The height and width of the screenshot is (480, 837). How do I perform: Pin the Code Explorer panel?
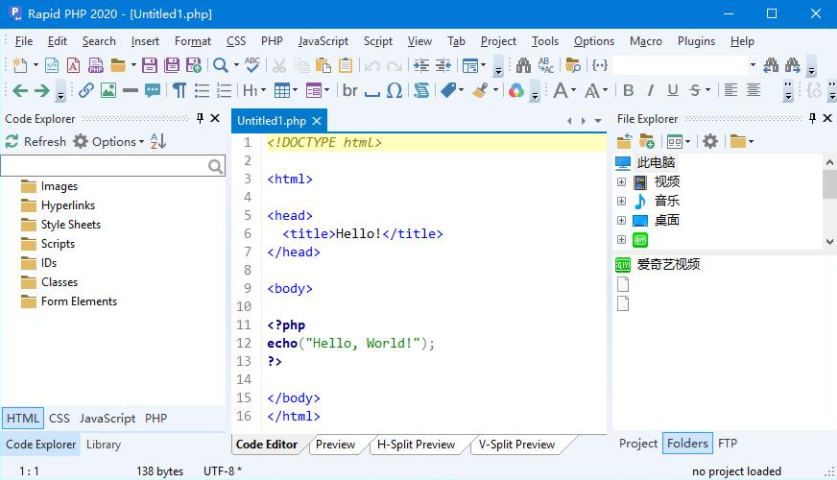click(x=200, y=118)
